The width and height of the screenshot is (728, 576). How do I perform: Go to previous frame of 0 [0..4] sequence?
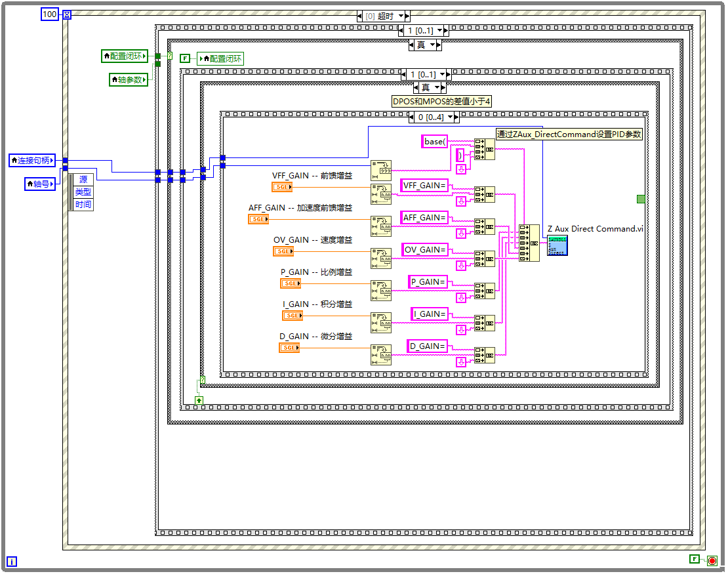pos(411,117)
